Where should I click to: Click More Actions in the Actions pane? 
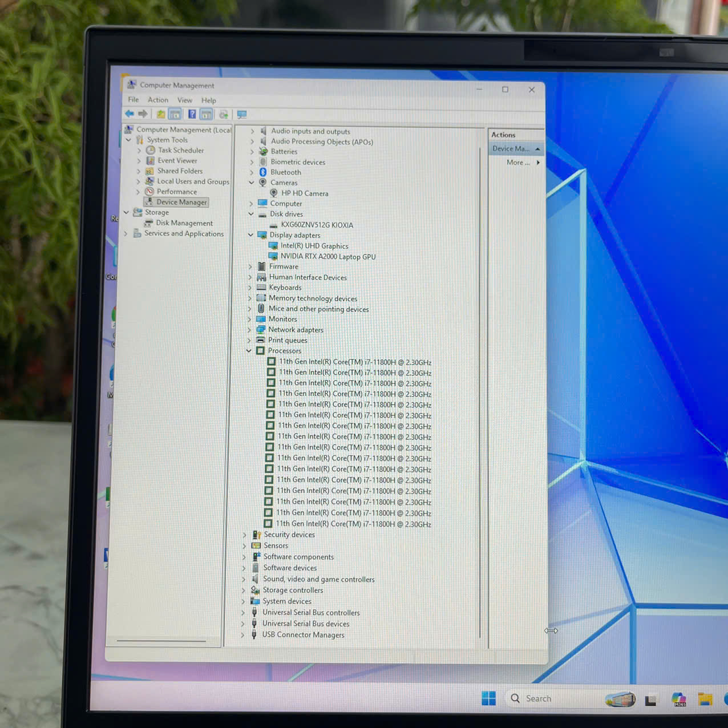click(x=518, y=163)
